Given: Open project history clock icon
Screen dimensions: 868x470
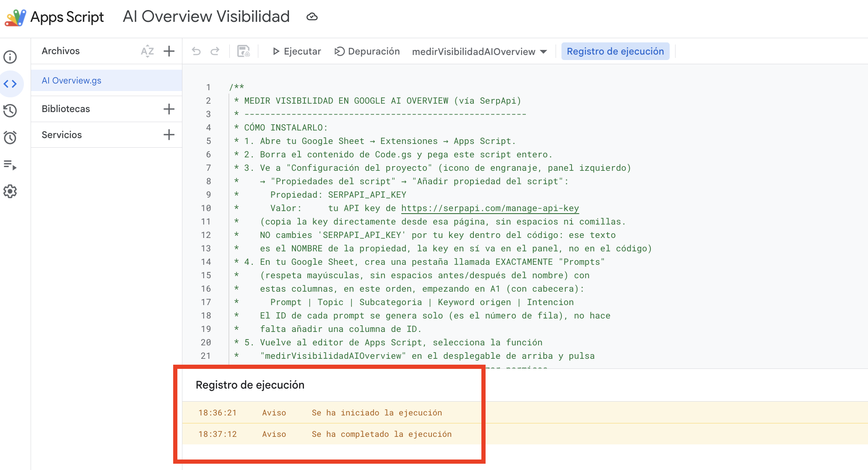Looking at the screenshot, I should coord(10,111).
